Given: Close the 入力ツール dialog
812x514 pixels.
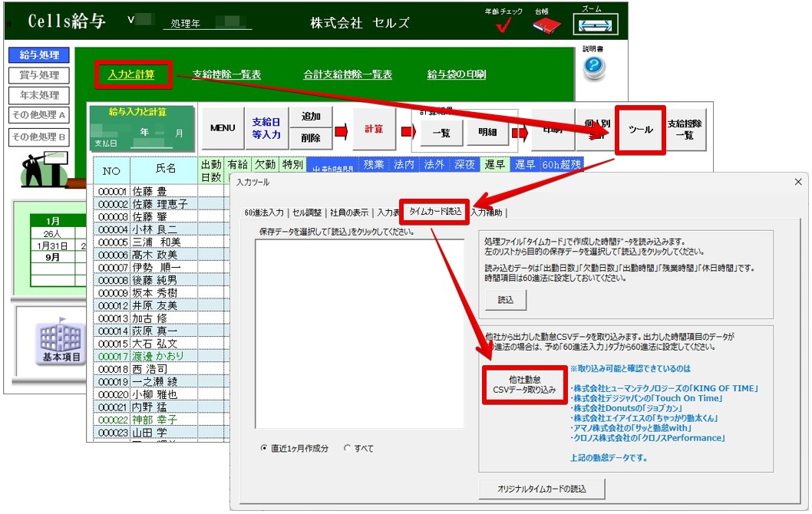Looking at the screenshot, I should (x=797, y=182).
